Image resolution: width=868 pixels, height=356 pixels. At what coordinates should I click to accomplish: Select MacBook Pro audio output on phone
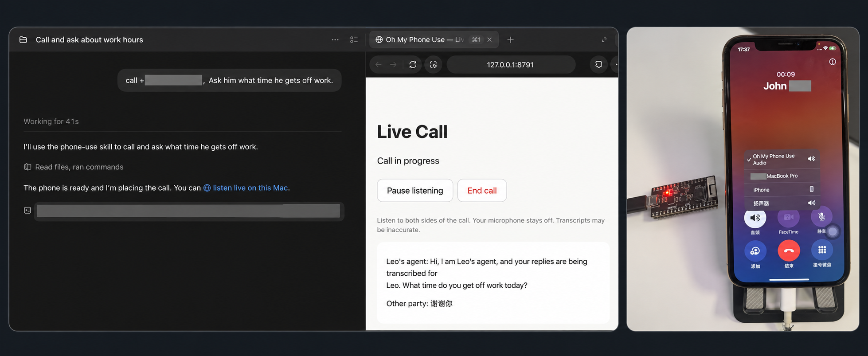click(x=782, y=176)
